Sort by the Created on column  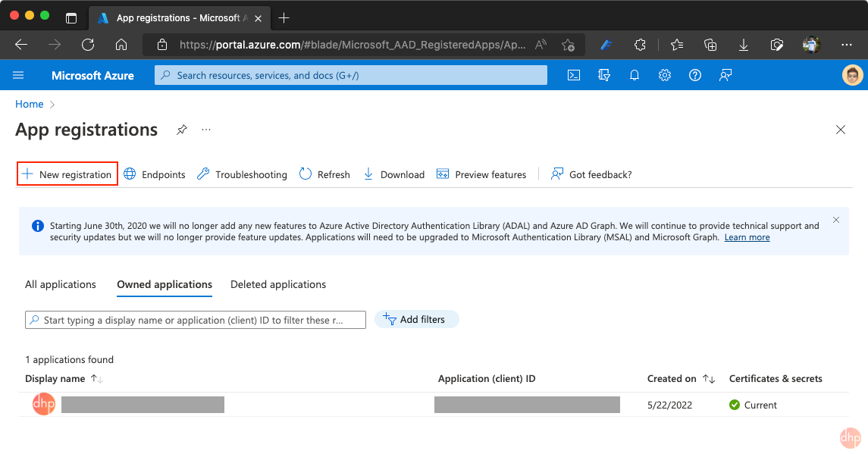(681, 379)
